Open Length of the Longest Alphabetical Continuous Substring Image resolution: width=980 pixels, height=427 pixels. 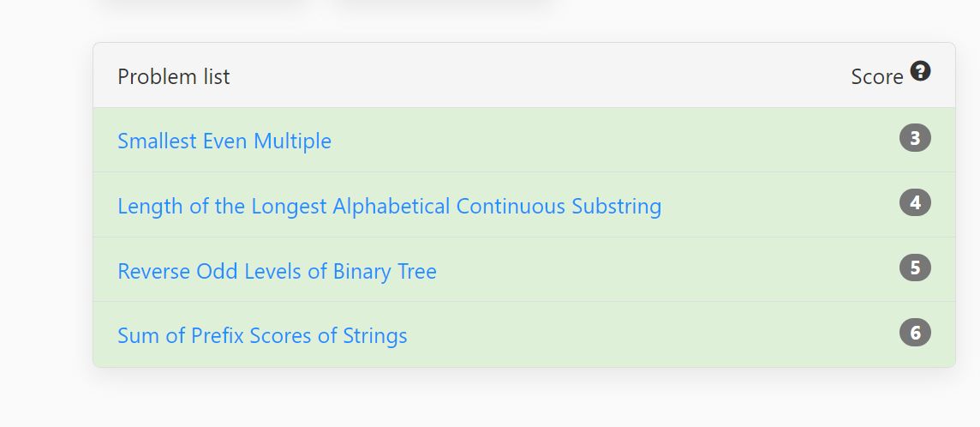coord(390,206)
